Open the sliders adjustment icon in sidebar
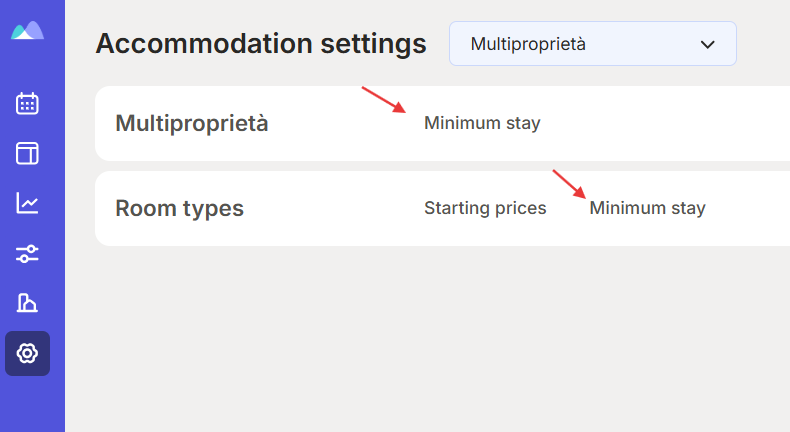Screen dimensions: 790x432 pyautogui.click(x=27, y=254)
